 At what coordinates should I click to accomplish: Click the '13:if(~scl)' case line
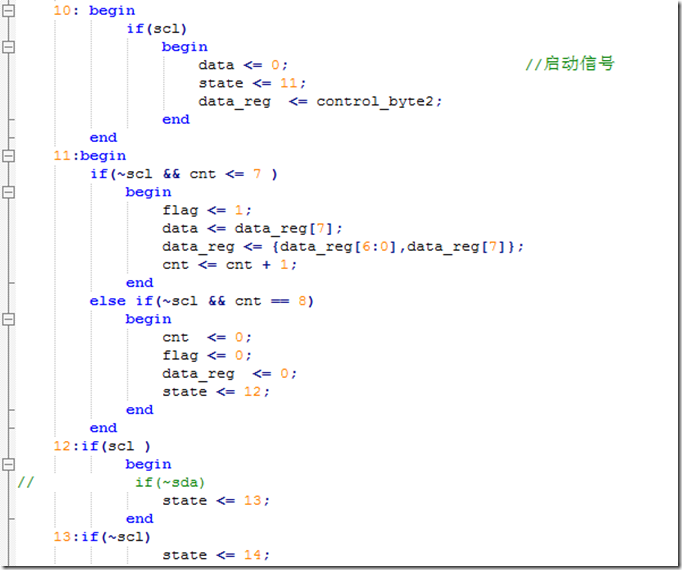point(102,537)
